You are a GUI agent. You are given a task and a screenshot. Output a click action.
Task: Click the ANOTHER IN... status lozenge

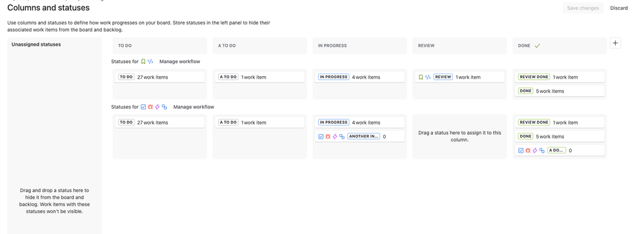click(x=363, y=136)
